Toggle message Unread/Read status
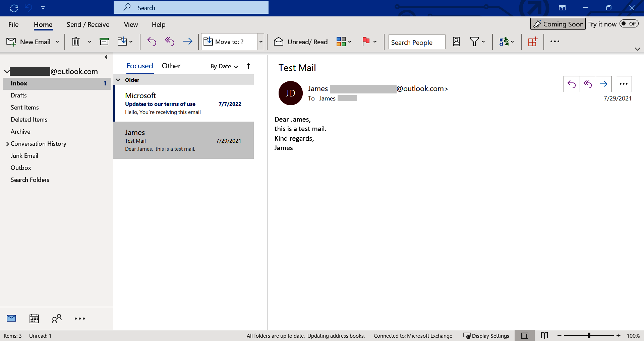644x341 pixels. 300,42
